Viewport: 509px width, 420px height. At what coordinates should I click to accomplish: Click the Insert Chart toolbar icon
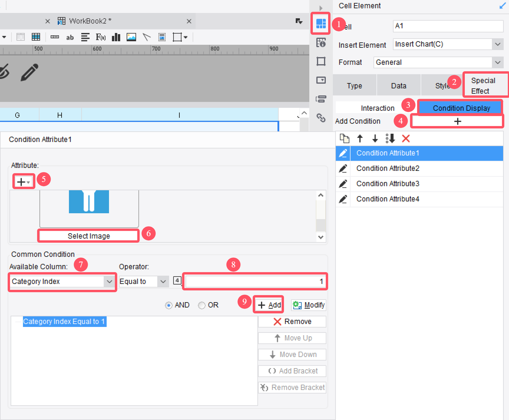[116, 37]
